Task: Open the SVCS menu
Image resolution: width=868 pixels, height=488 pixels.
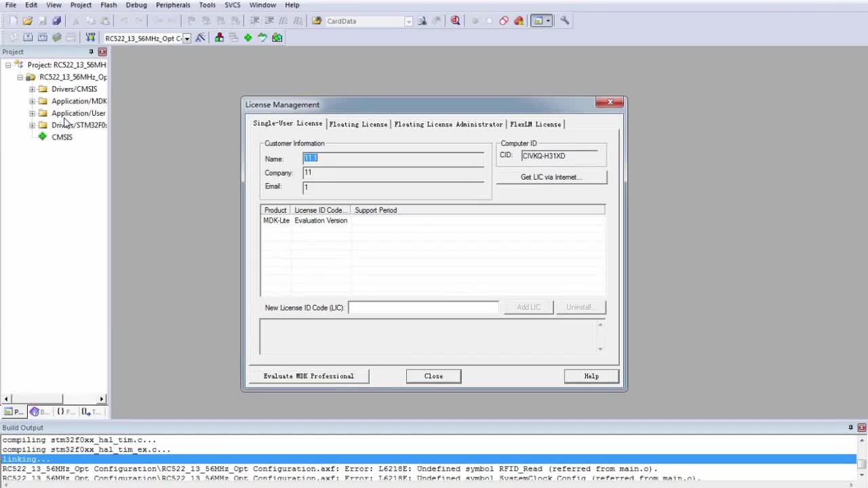Action: pos(233,5)
